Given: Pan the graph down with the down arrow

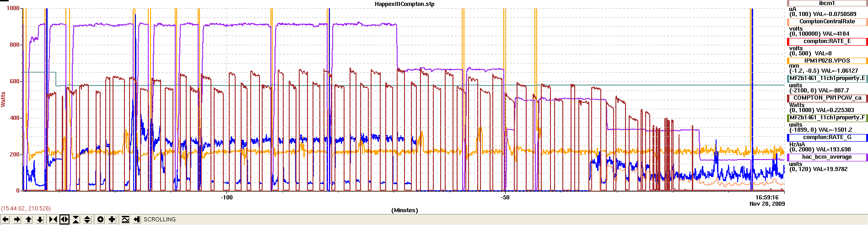Looking at the screenshot, I should (40, 220).
